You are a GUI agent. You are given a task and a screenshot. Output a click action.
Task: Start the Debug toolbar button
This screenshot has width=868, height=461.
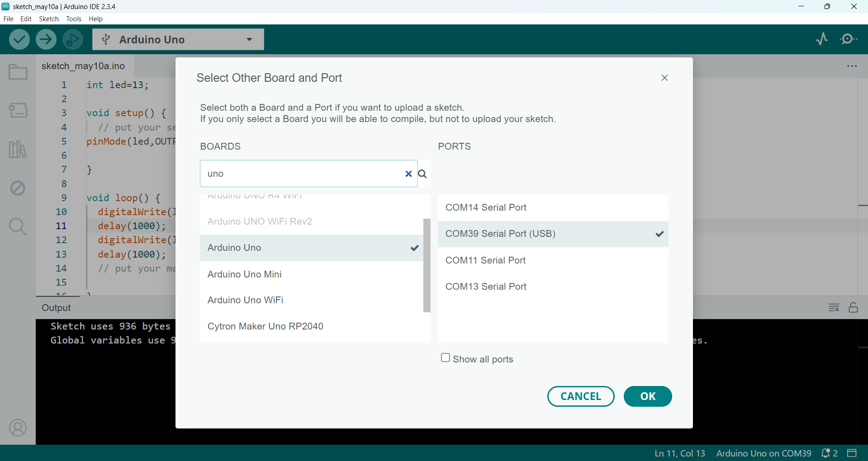click(73, 39)
